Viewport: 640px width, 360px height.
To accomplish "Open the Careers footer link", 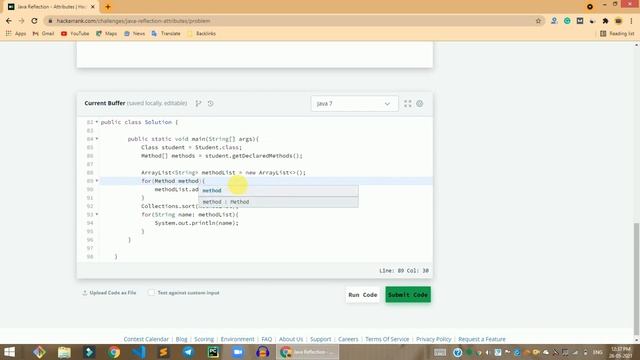I will [348, 339].
